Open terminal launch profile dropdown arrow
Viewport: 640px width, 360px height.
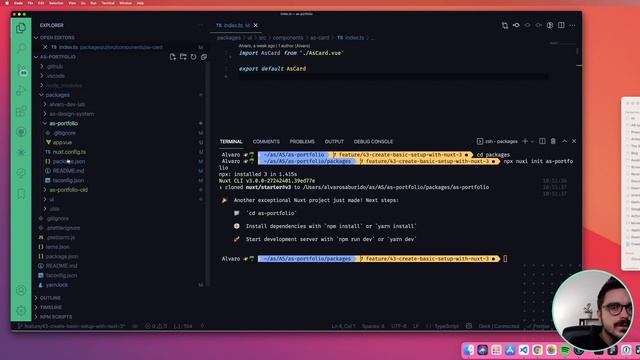532,142
